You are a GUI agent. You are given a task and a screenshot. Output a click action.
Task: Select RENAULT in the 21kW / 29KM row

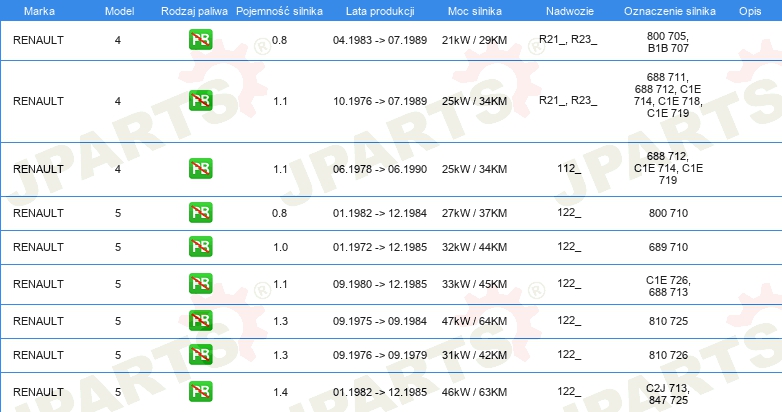38,40
